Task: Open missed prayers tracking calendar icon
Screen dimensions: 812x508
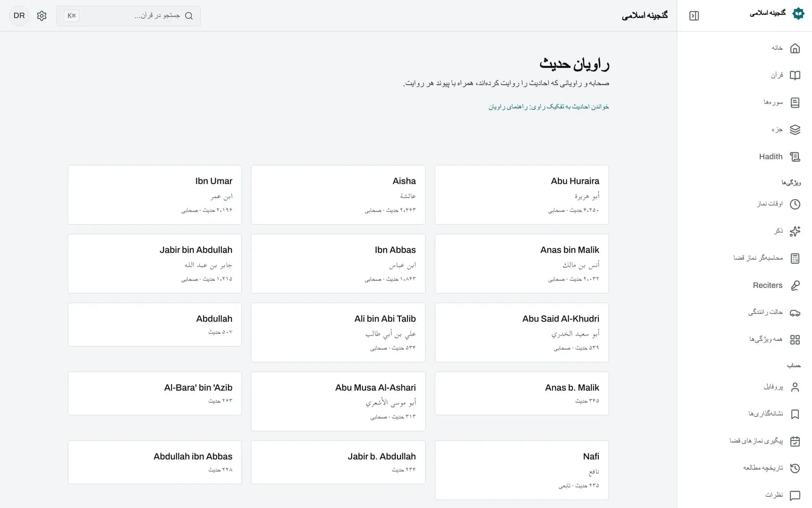Action: click(x=795, y=441)
